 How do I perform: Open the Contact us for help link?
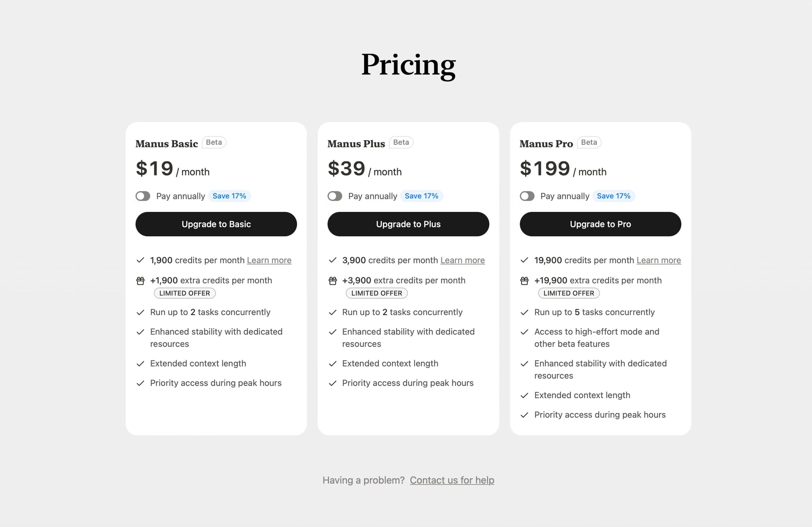click(452, 480)
